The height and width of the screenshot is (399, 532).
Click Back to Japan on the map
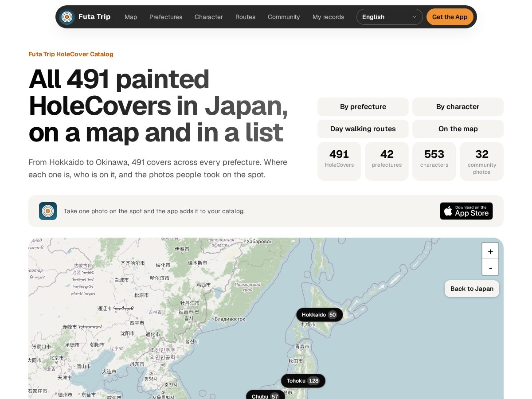(x=472, y=289)
